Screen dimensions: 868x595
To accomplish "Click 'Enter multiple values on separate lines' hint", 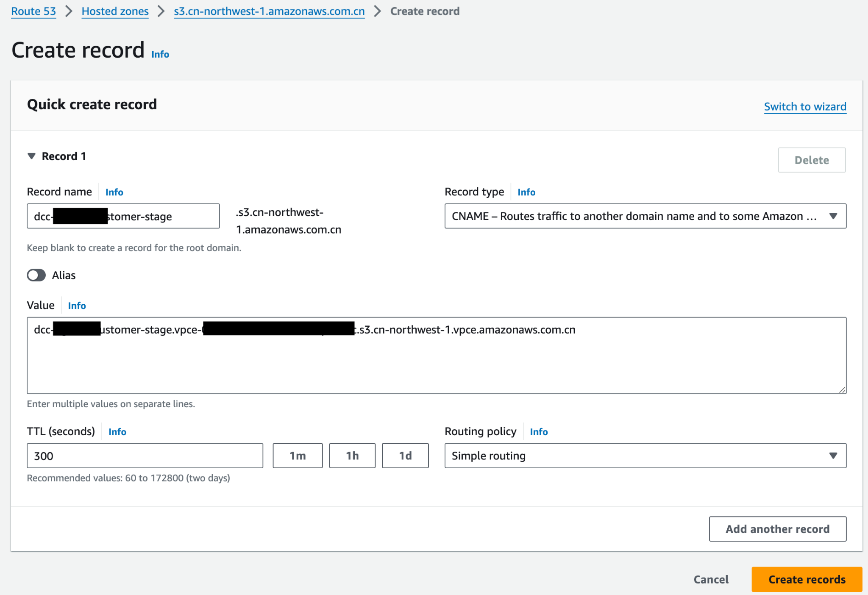I will [111, 404].
